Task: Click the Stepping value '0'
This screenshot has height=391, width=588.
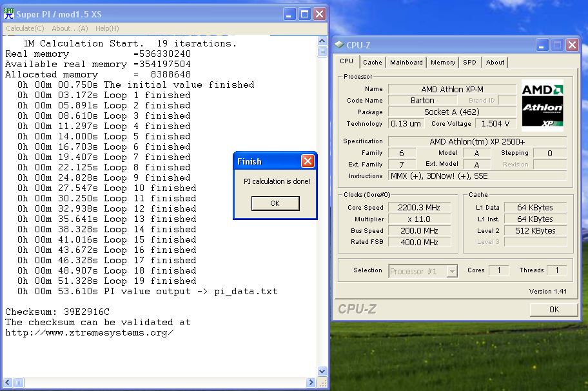Action: (x=550, y=153)
